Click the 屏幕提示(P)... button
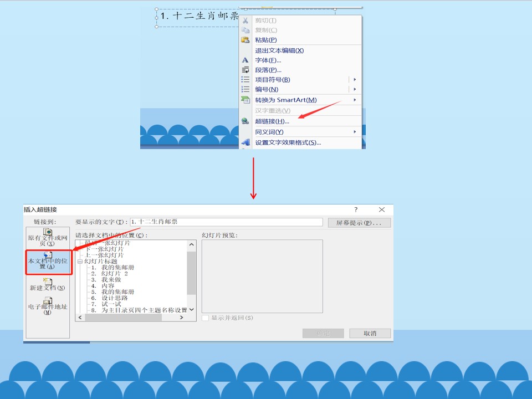Viewport: 532px width, 399px height. (359, 223)
